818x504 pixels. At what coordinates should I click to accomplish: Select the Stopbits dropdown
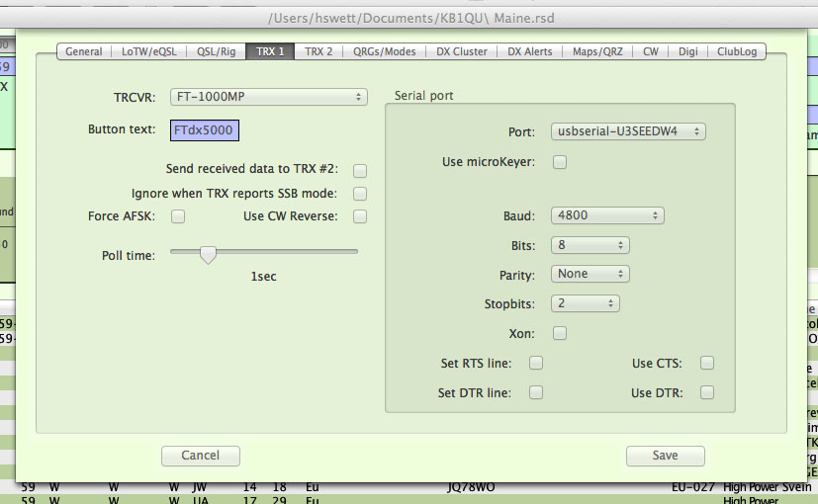(x=586, y=303)
